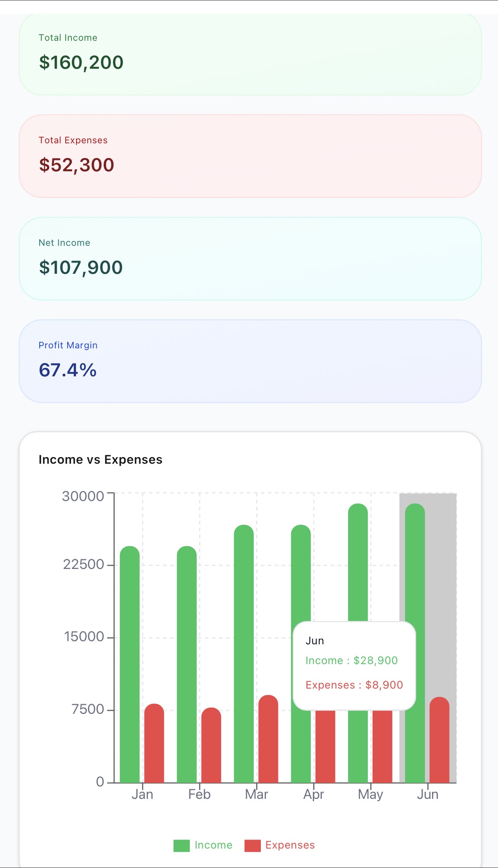Click the Income vs Expenses chart title
The image size is (498, 868).
(x=101, y=459)
